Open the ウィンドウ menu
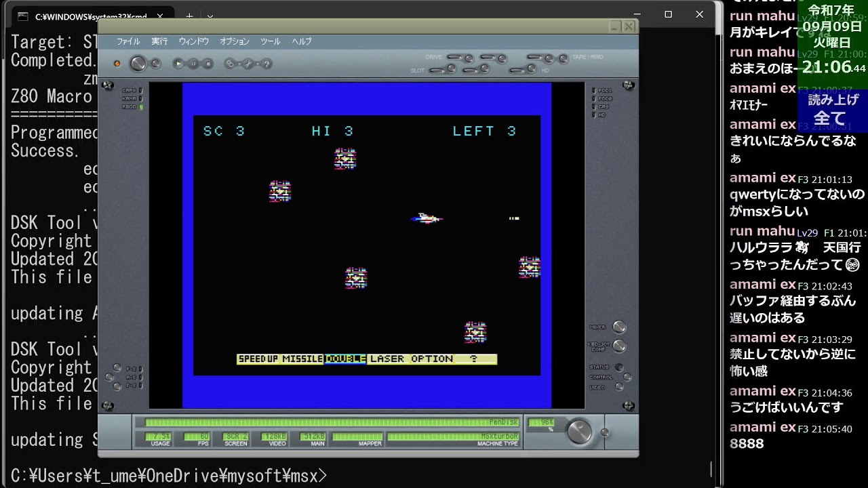Viewport: 868px width, 488px height. tap(194, 41)
